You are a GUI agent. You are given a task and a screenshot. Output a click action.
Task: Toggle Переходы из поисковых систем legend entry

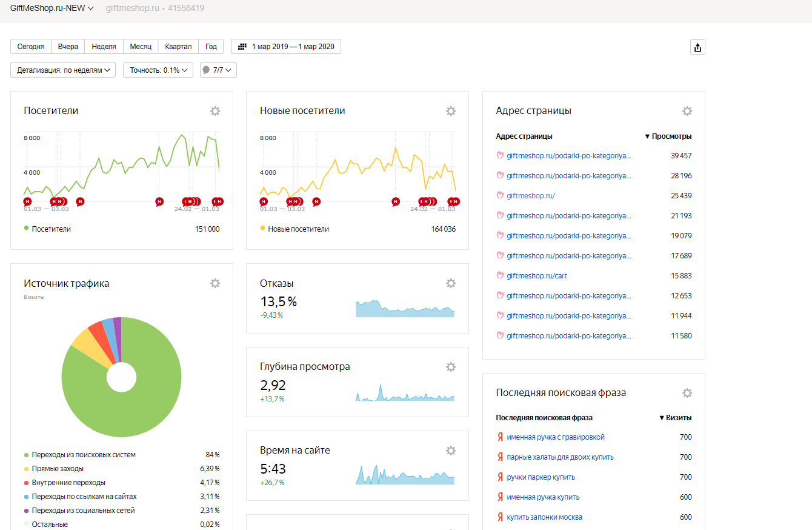[80, 455]
